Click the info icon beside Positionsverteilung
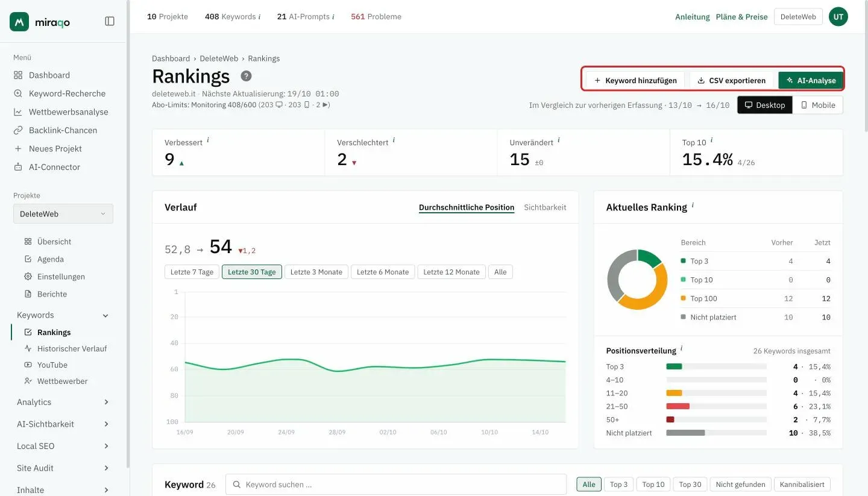Image resolution: width=868 pixels, height=496 pixels. coord(682,348)
